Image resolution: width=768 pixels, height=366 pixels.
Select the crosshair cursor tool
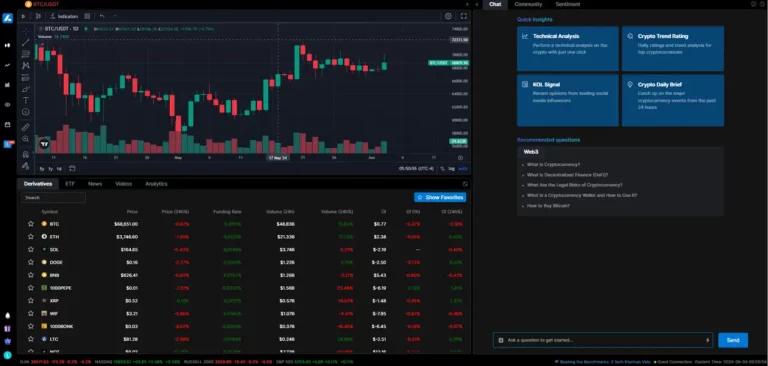click(x=26, y=31)
